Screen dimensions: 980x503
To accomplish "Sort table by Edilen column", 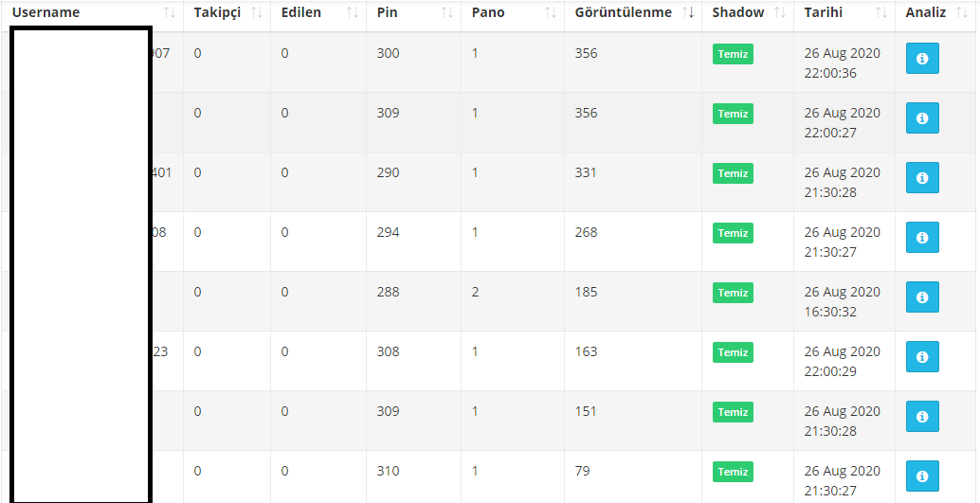I will pos(318,12).
